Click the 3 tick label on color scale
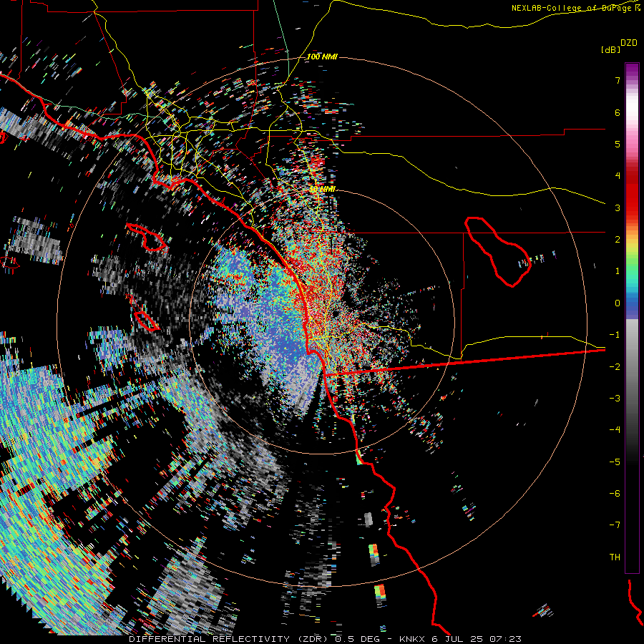Viewport: 644px width, 644px height. pos(618,208)
